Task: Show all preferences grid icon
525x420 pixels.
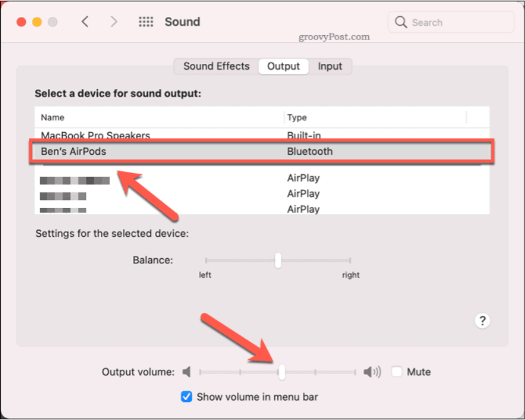Action: pos(146,22)
